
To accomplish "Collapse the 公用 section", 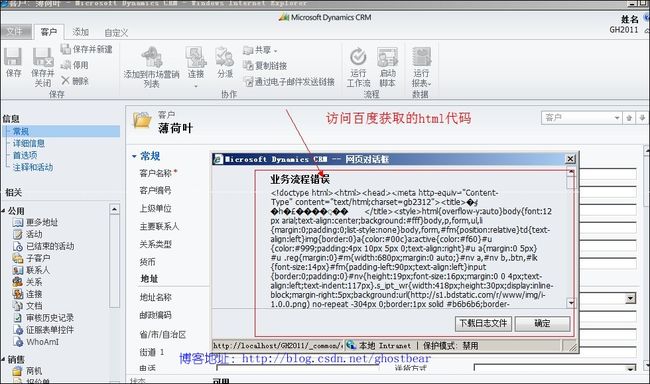I will click(x=3, y=211).
